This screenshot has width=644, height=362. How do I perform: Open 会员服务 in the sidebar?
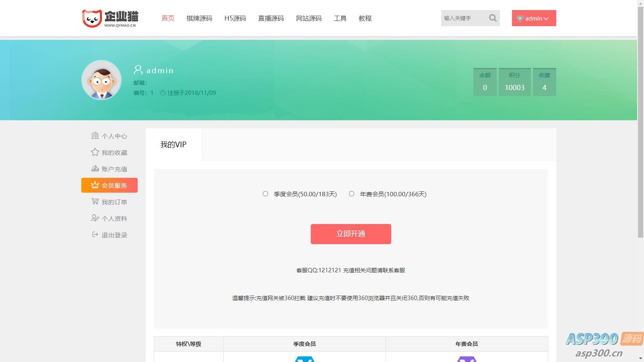[109, 185]
